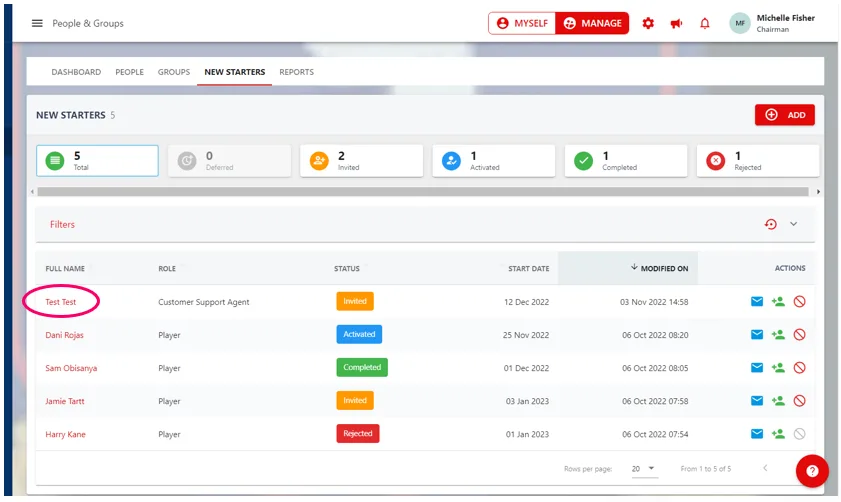Select the NEW STARTERS tab
This screenshot has width=841, height=502.
tap(234, 72)
